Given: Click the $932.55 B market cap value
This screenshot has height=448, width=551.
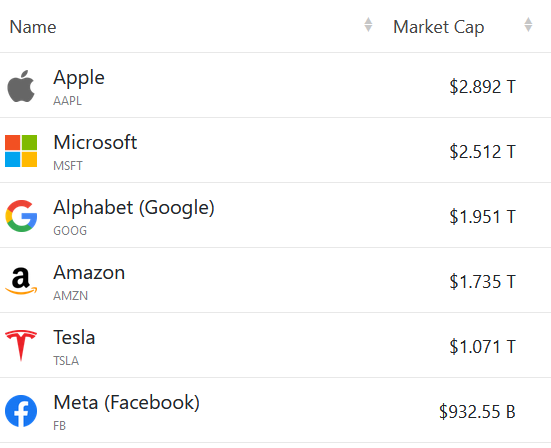Looking at the screenshot, I should click(x=477, y=412).
